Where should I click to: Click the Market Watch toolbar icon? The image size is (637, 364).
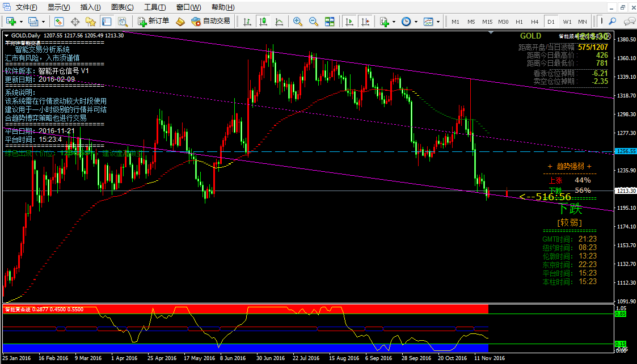tap(58, 22)
